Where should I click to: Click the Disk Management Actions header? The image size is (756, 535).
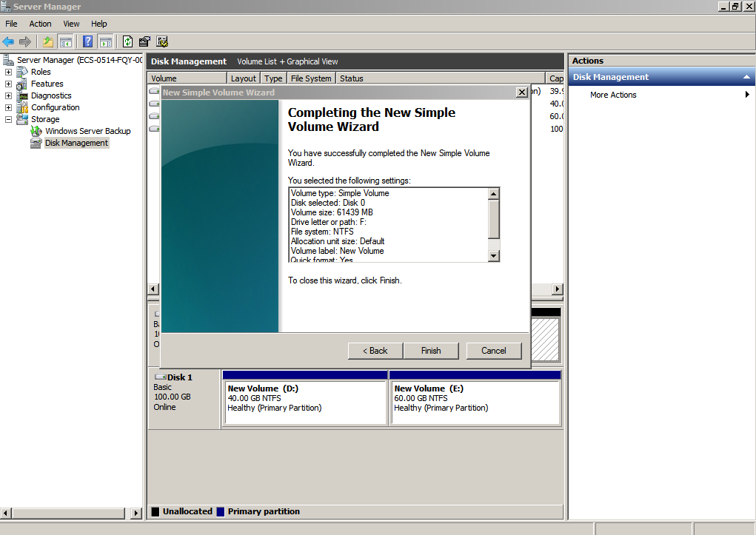click(x=661, y=77)
